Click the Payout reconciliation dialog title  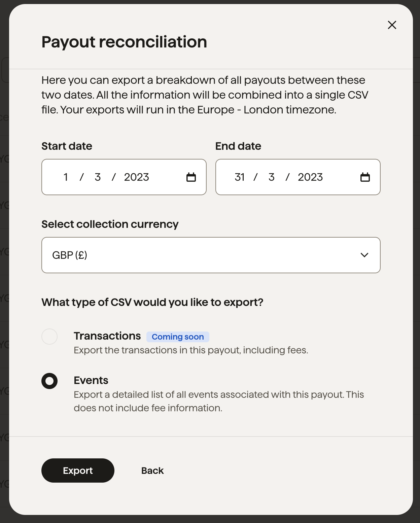[124, 42]
